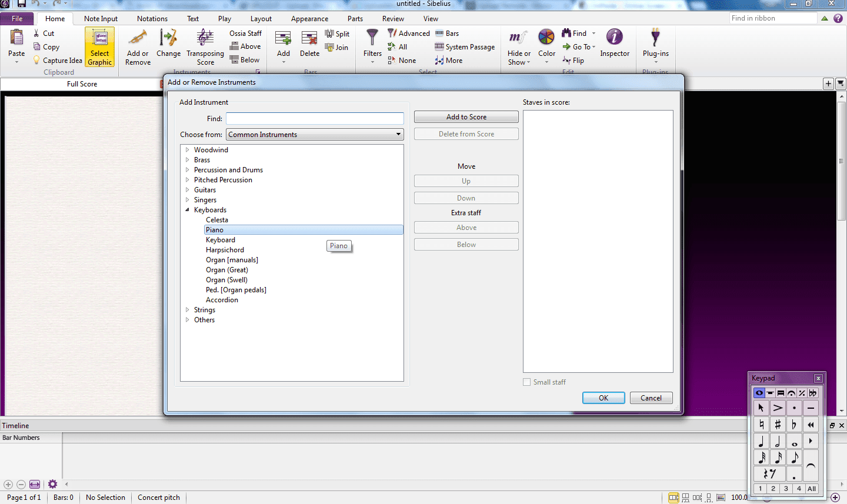Click the sharp accidental on Keypad
Viewport: 847px width, 504px height.
tap(778, 425)
